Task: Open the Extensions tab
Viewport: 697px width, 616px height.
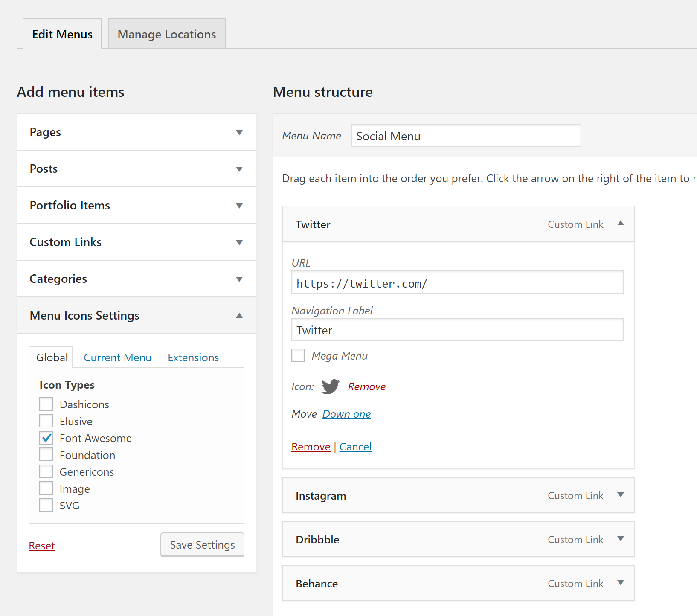Action: click(193, 357)
